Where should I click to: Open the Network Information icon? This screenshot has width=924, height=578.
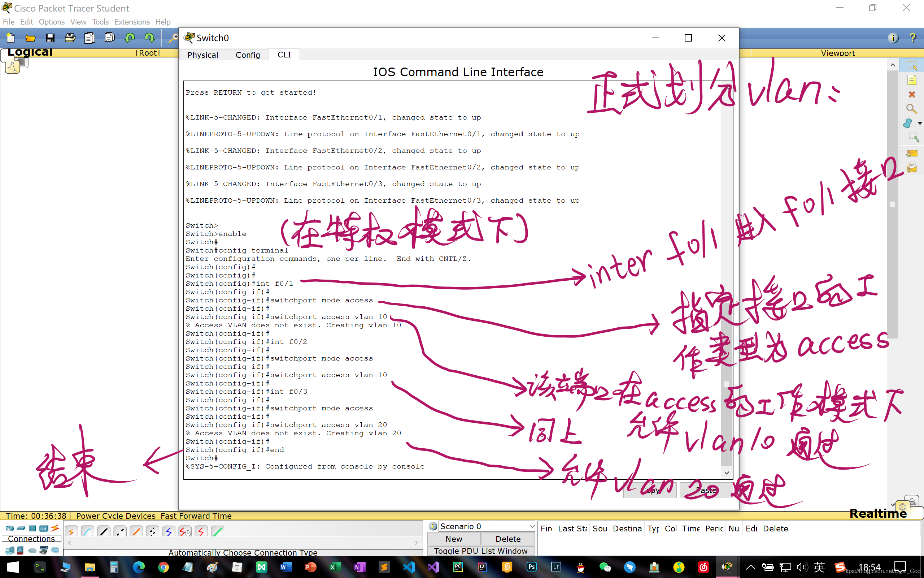(893, 38)
